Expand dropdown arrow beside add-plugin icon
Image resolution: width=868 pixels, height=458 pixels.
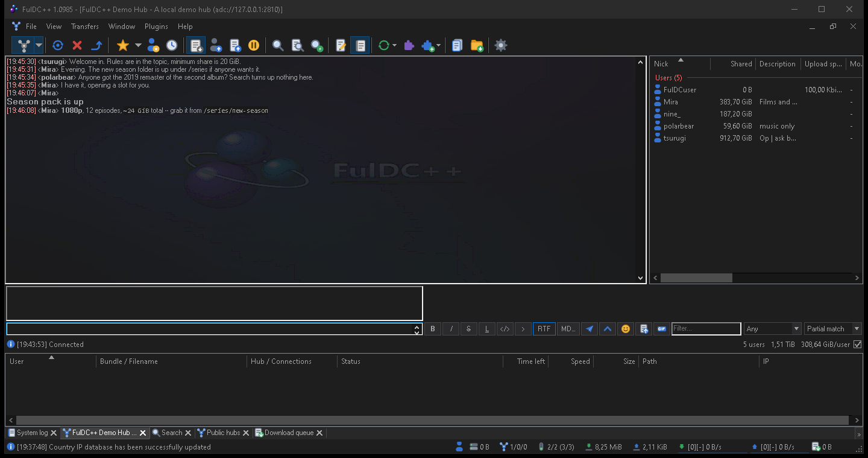[438, 45]
